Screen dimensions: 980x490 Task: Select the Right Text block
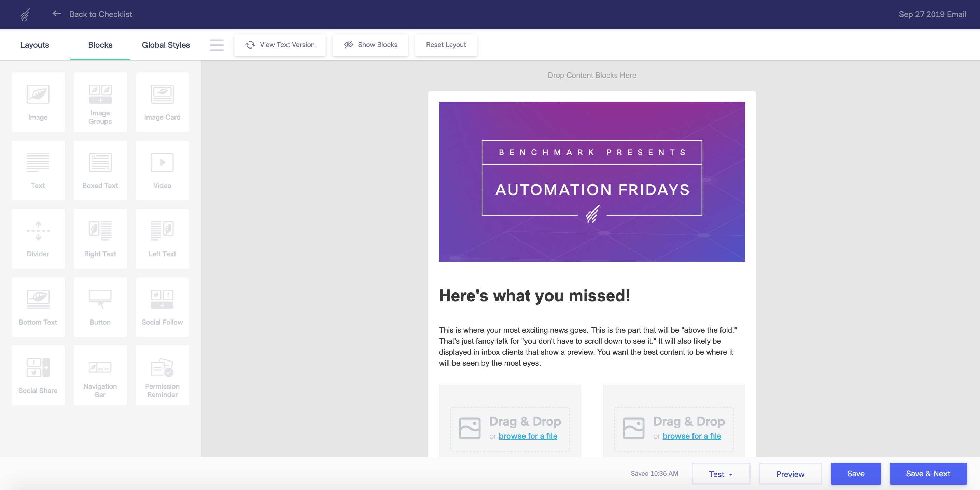tap(100, 239)
